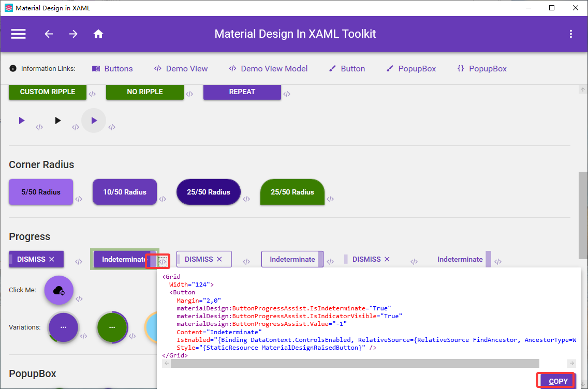The image size is (588, 389).
Task: Show code for outlined DISMISS button
Action: coord(246,262)
